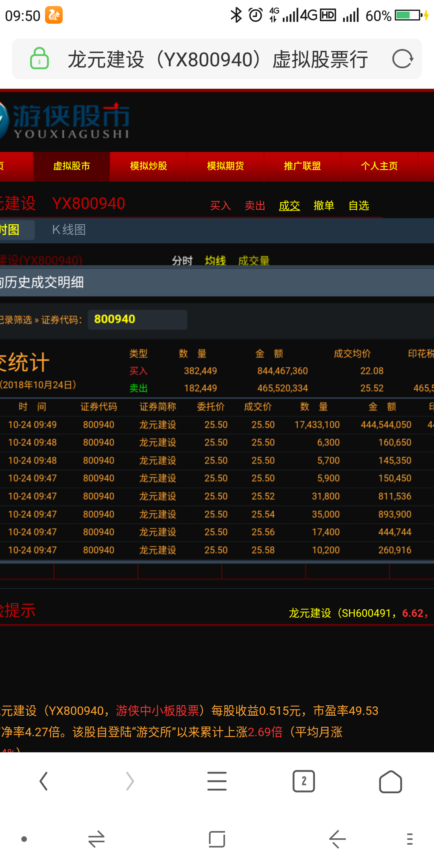Go back with browser back arrow
Image resolution: width=434 pixels, height=868 pixels.
(x=43, y=781)
